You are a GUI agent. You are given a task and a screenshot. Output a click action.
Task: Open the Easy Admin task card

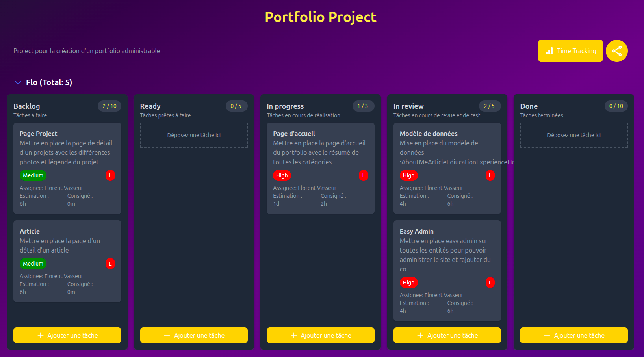tap(416, 231)
